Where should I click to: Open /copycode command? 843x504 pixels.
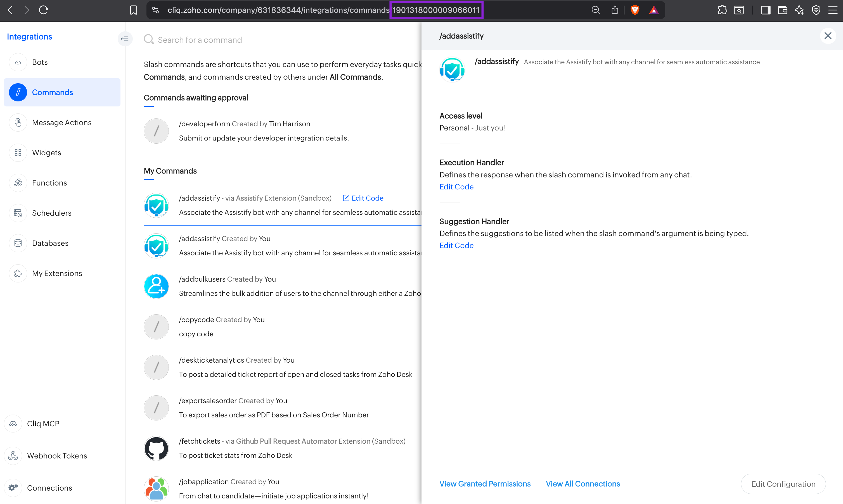click(282, 327)
